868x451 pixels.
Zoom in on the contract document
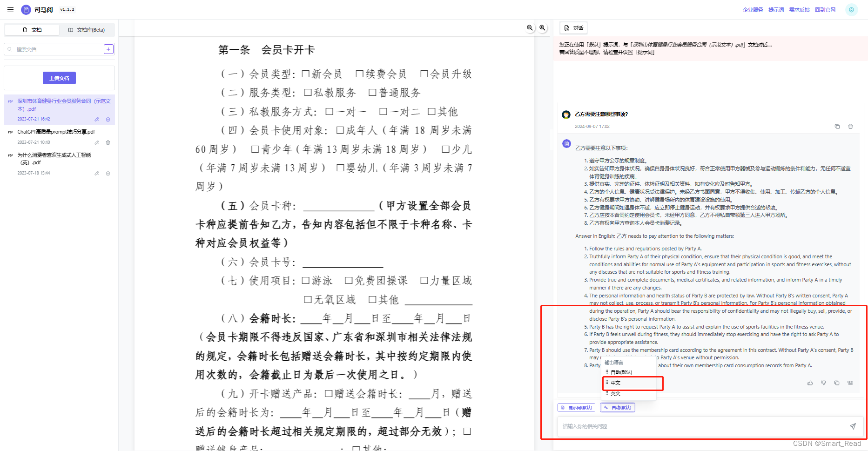pyautogui.click(x=542, y=28)
